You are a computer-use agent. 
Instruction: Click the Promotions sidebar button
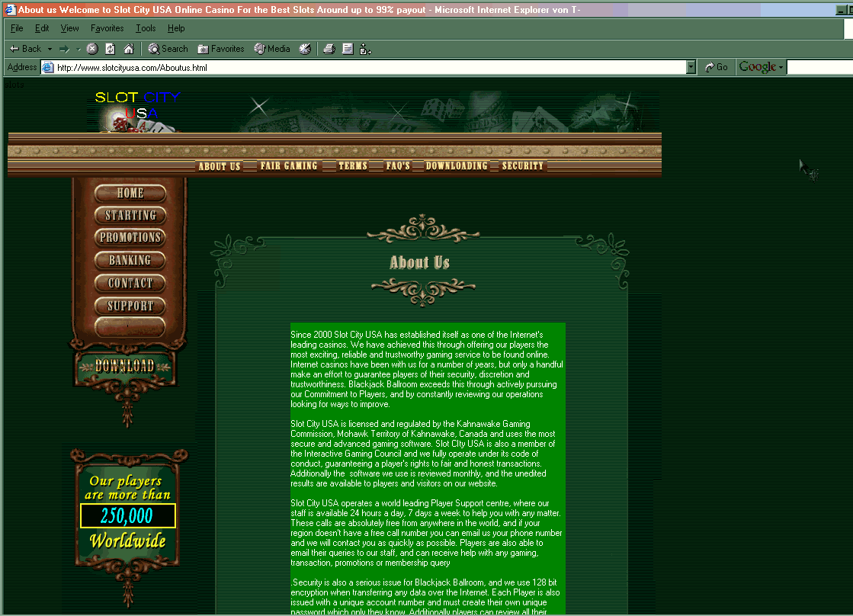[x=130, y=238]
